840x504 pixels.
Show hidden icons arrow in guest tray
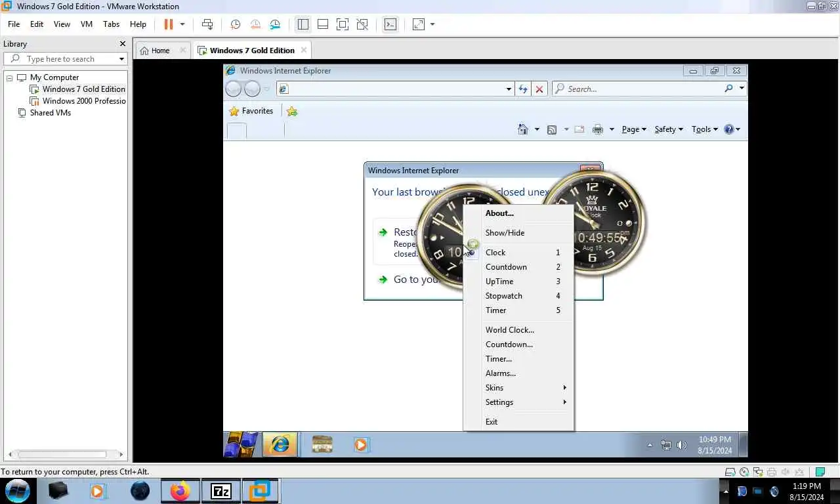pos(650,445)
